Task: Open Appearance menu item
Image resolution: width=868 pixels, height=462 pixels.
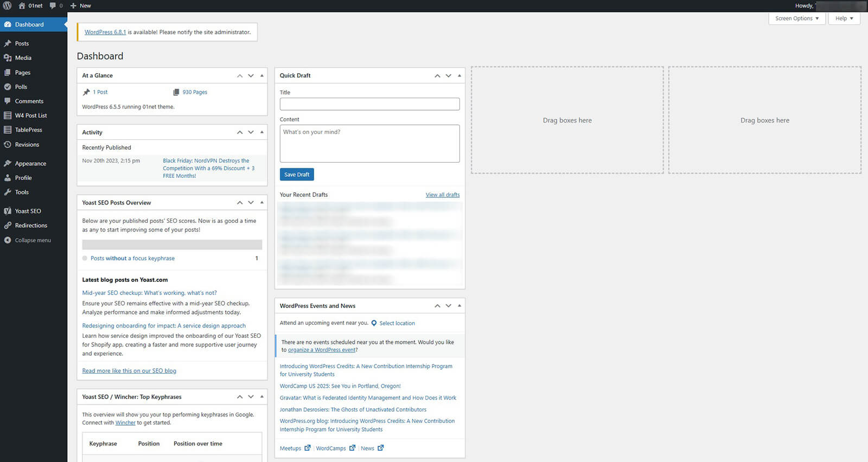Action: pos(34,163)
